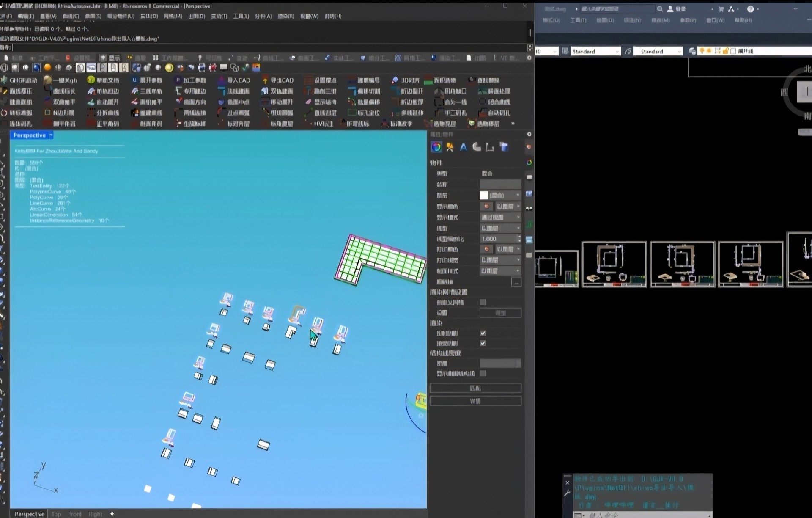
Task: Click the white layer color swatch
Action: tap(484, 195)
